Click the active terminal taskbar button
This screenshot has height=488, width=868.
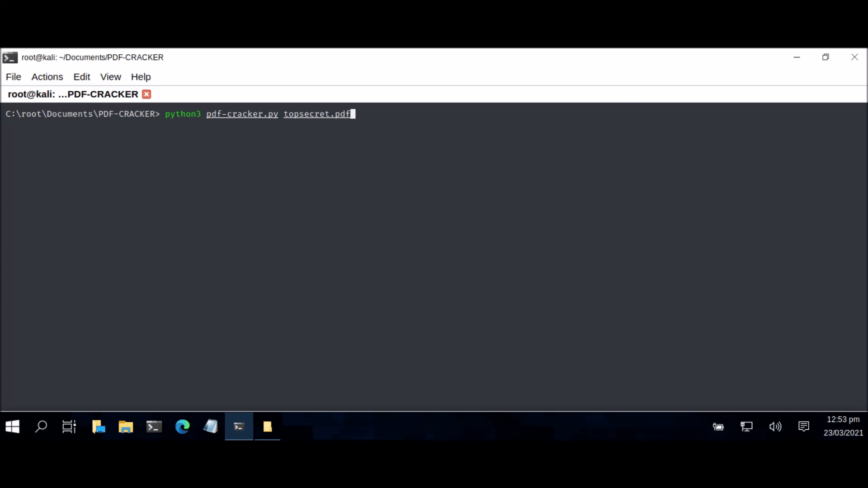(x=239, y=427)
